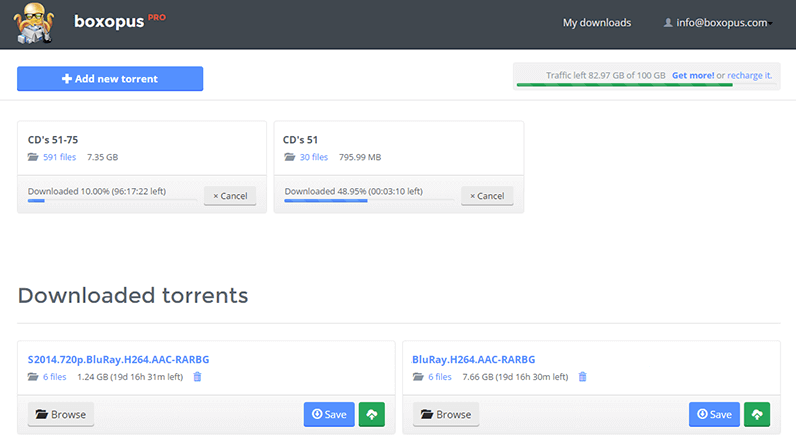Click the Get more! traffic link
The width and height of the screenshot is (796, 442).
pyautogui.click(x=693, y=75)
